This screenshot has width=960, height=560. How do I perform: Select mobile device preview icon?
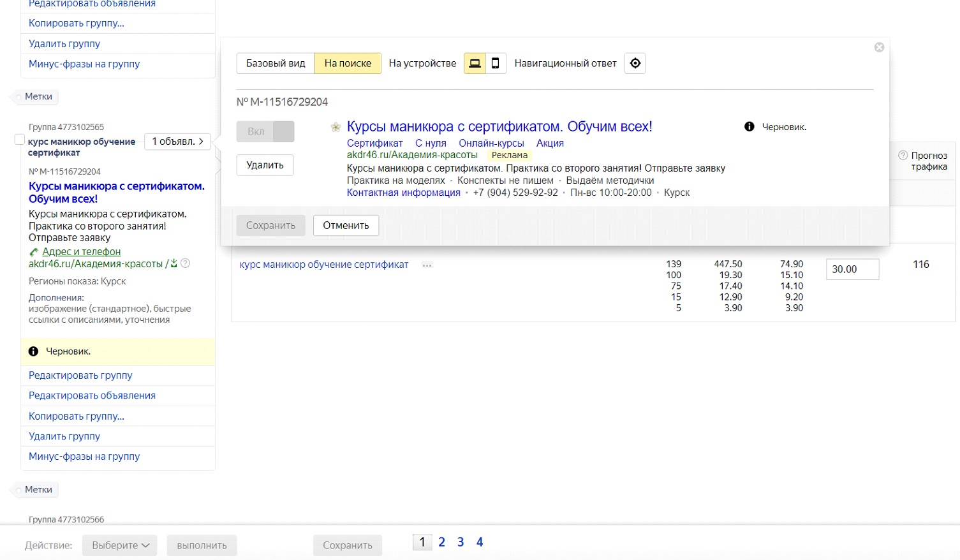pos(496,63)
